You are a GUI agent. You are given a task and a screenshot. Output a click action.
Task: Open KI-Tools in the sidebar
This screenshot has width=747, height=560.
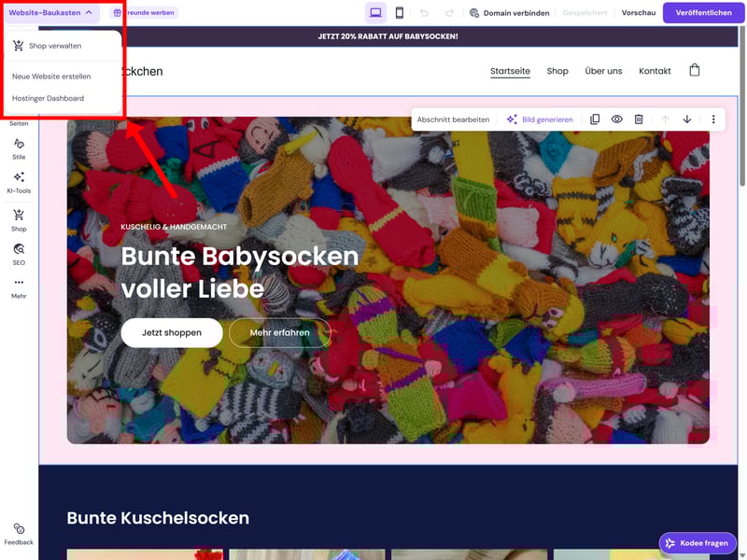point(19,181)
